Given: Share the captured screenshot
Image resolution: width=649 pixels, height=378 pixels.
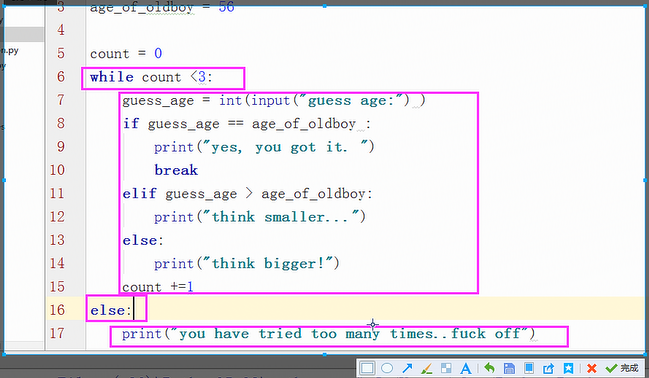Looking at the screenshot, I should point(548,368).
